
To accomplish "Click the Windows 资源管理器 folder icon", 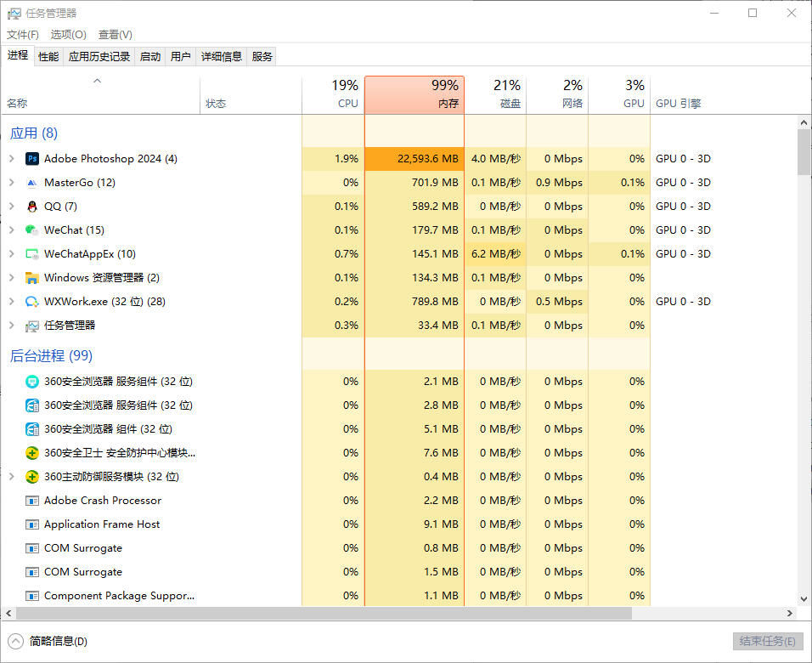I will [32, 278].
